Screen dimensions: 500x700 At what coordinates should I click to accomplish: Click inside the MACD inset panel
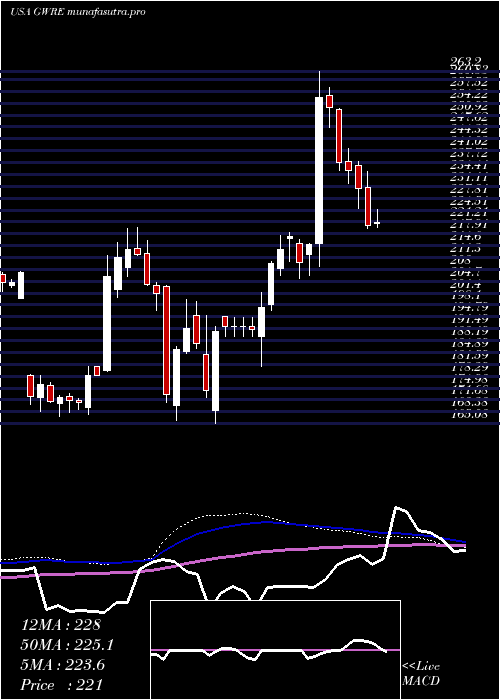click(x=275, y=650)
